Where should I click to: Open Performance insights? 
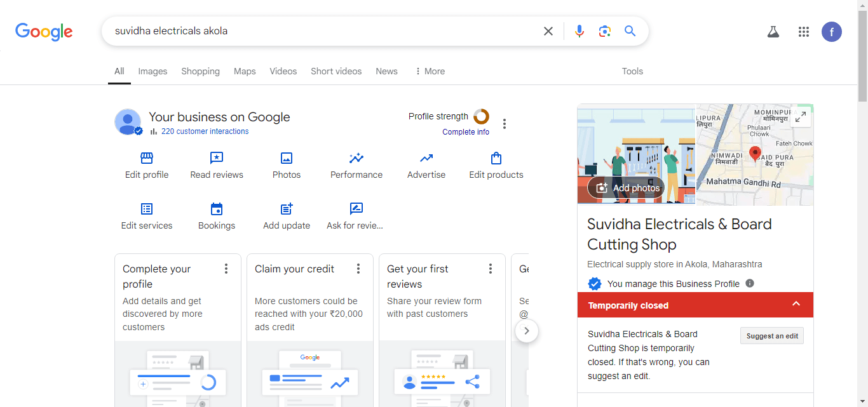[356, 166]
